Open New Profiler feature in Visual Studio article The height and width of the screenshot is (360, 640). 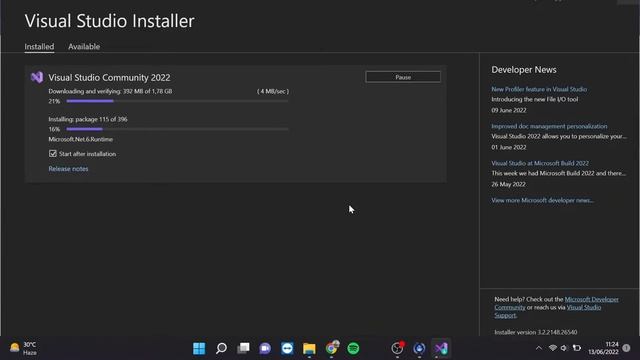[x=539, y=89]
